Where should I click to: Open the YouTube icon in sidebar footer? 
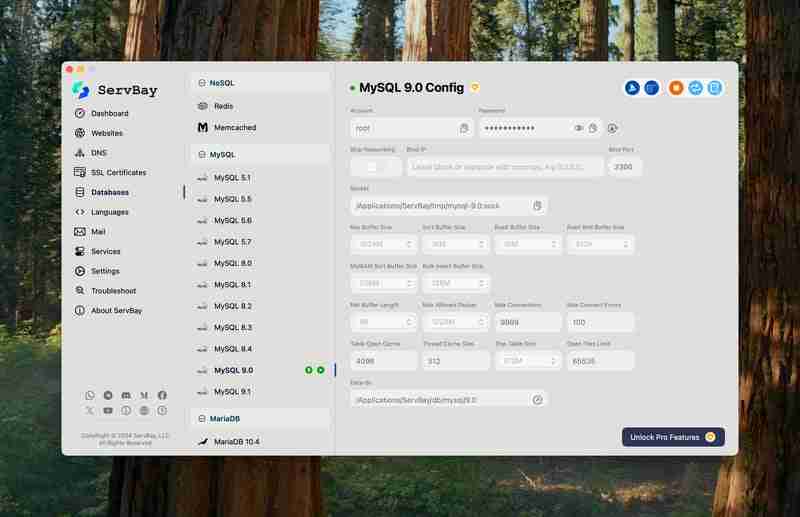(108, 410)
